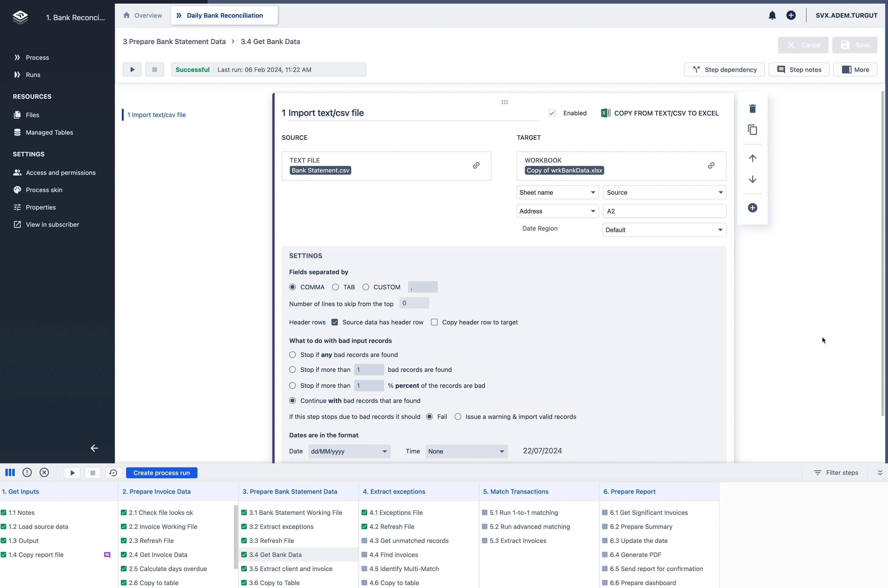The height and width of the screenshot is (588, 888).
Task: Expand the Sheet name Source dropdown
Action: click(x=664, y=192)
